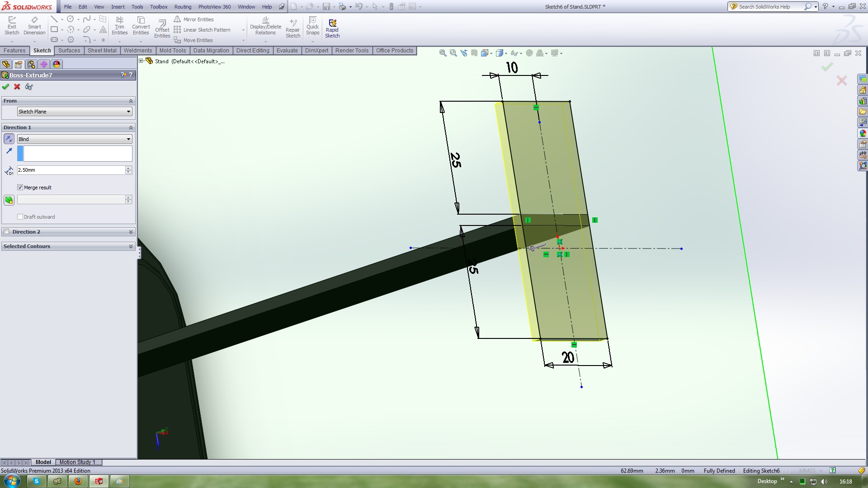Open Linear Sketch Pattern dropdown arrow
This screenshot has height=488, width=868.
(243, 30)
